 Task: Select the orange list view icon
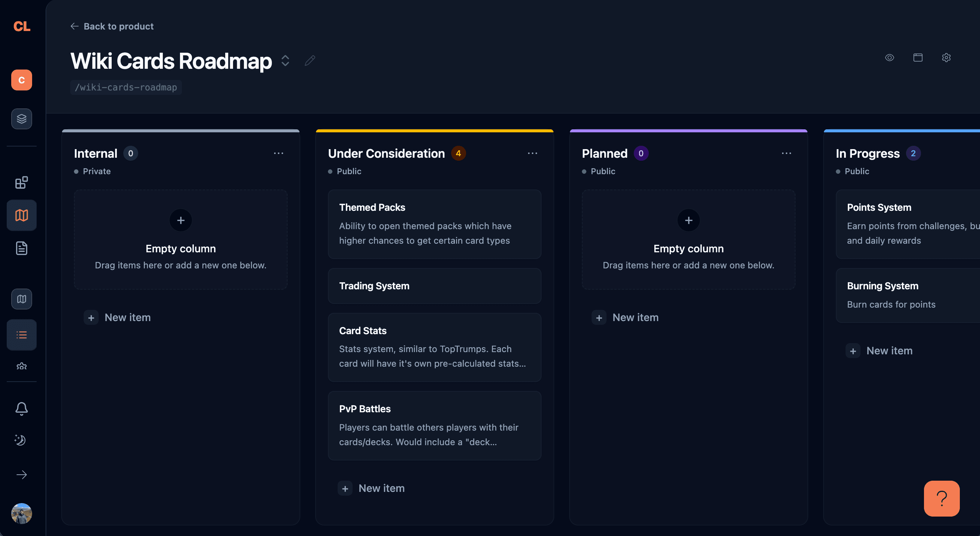22,335
